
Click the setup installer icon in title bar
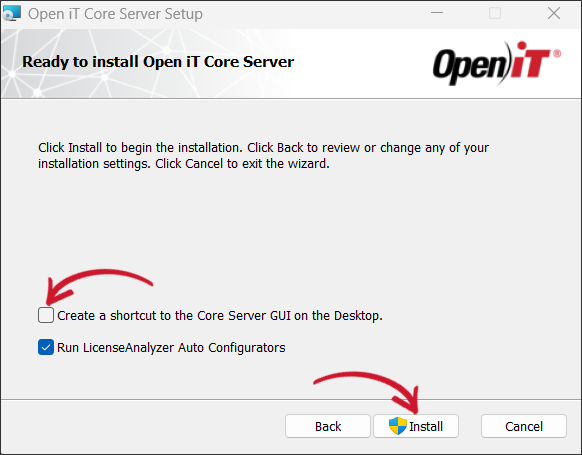[x=12, y=14]
